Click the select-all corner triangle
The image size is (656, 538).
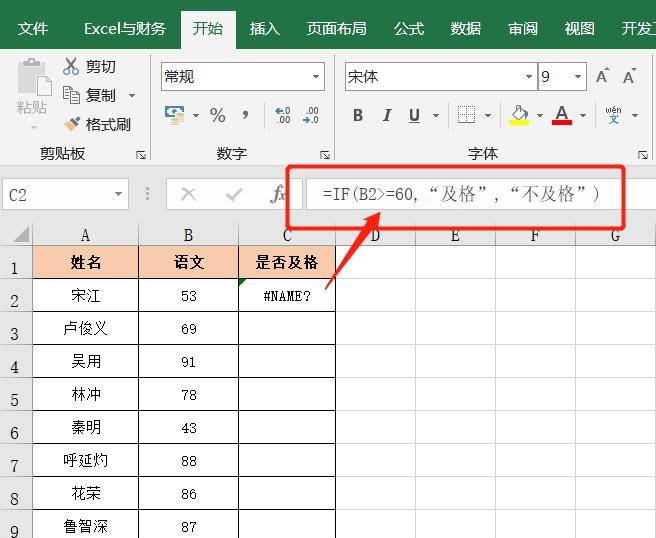click(21, 234)
